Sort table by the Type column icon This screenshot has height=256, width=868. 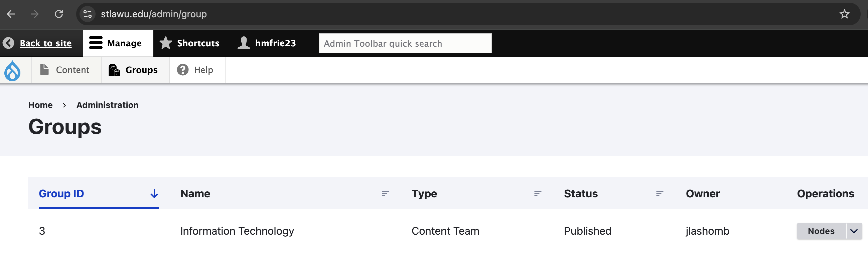tap(538, 193)
